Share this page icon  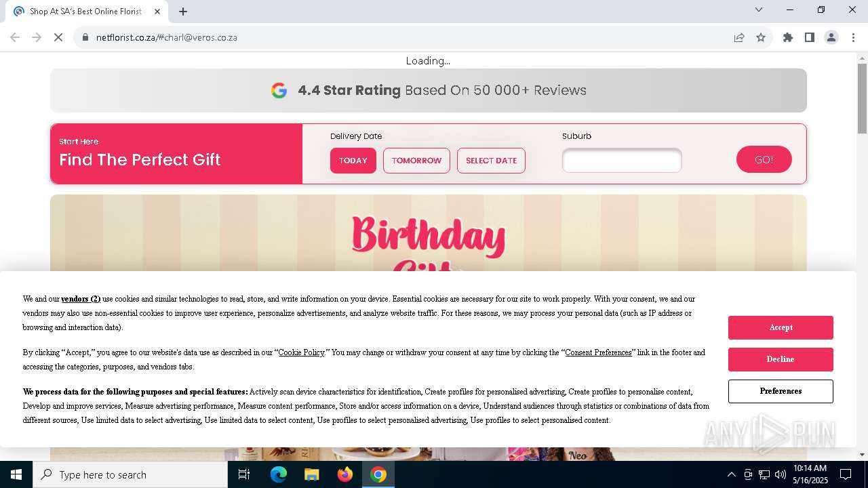(x=739, y=37)
